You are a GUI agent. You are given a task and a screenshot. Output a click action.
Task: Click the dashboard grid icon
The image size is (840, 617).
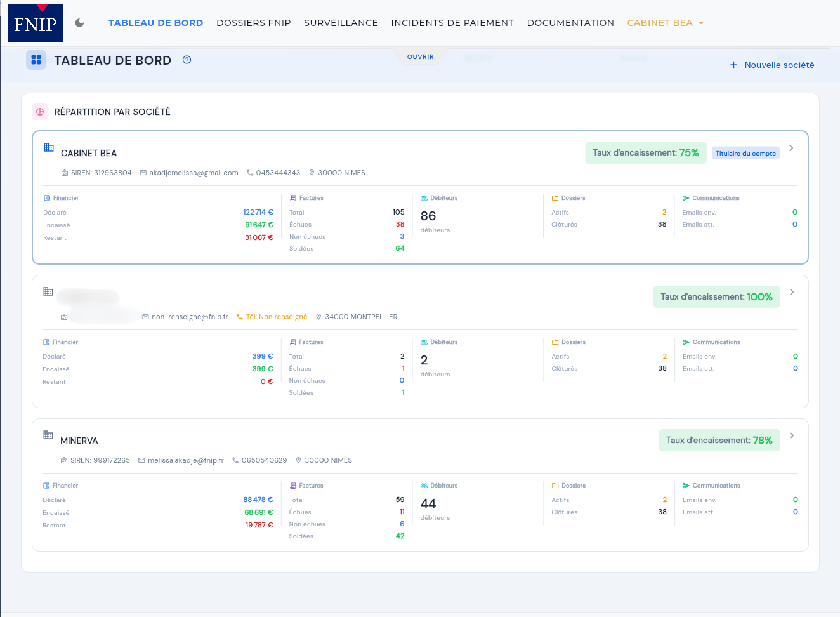point(36,60)
